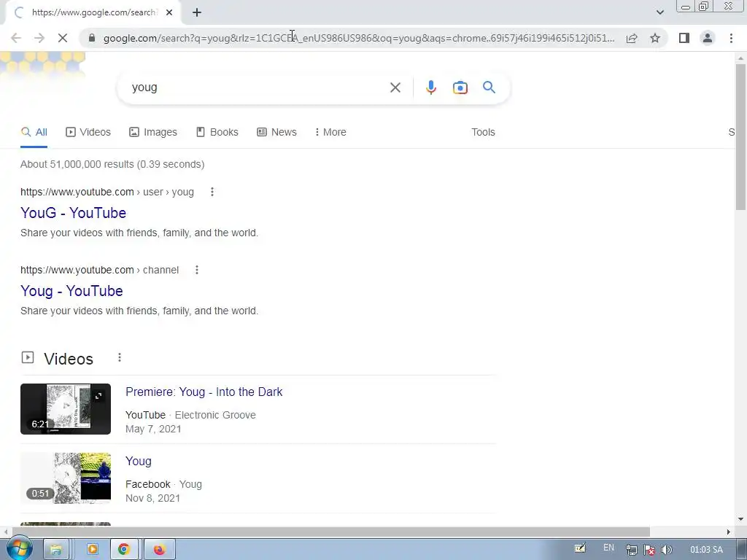This screenshot has height=560, width=747.
Task: Open File Explorer from the taskbar
Action: pyautogui.click(x=55, y=550)
